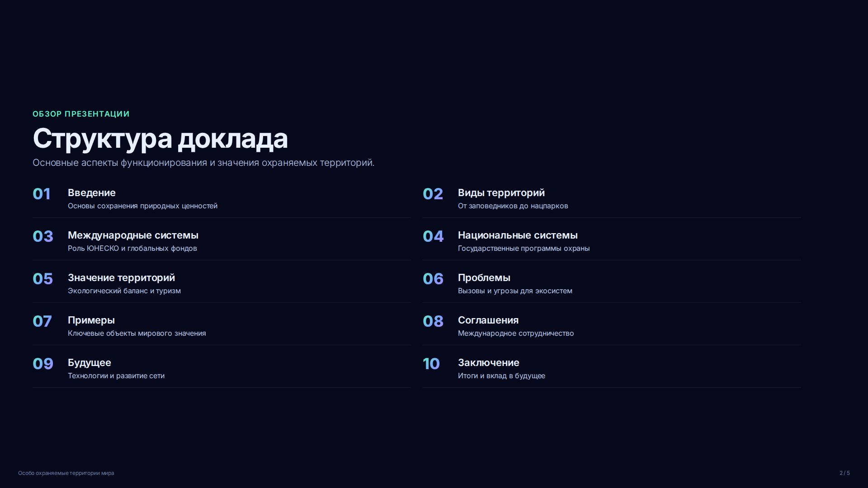The image size is (868, 488).
Task: Select the 'Виды территорий' title
Action: coord(501,193)
